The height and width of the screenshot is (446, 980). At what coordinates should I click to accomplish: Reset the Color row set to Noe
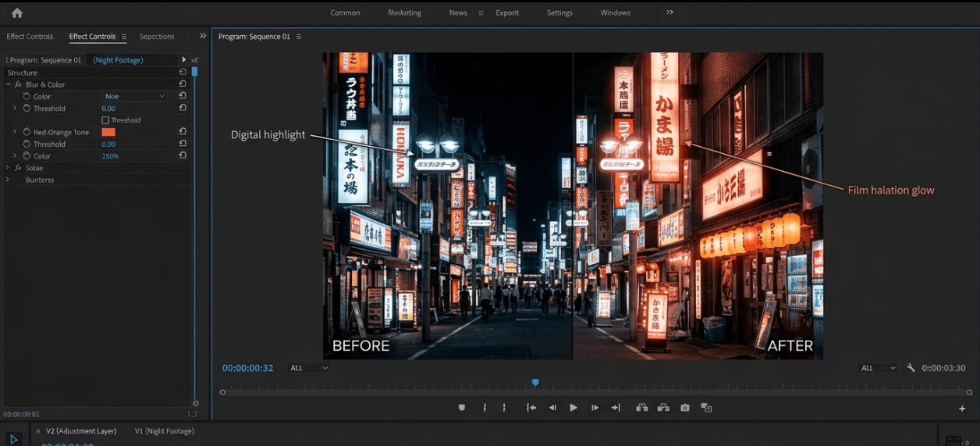(x=183, y=96)
